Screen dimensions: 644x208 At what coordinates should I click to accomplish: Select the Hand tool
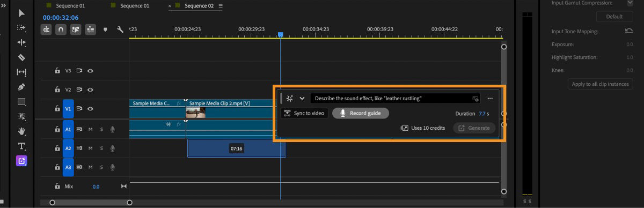tap(21, 131)
